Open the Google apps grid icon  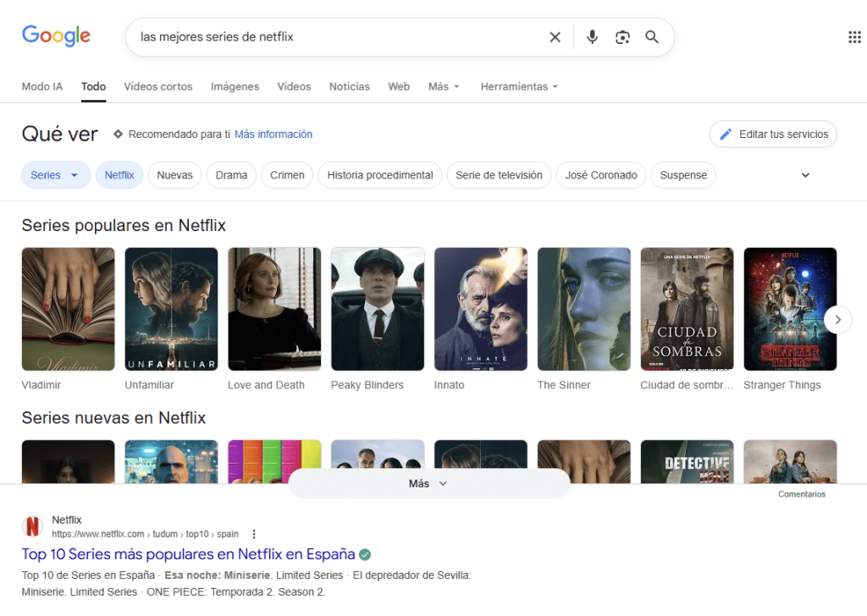[854, 36]
